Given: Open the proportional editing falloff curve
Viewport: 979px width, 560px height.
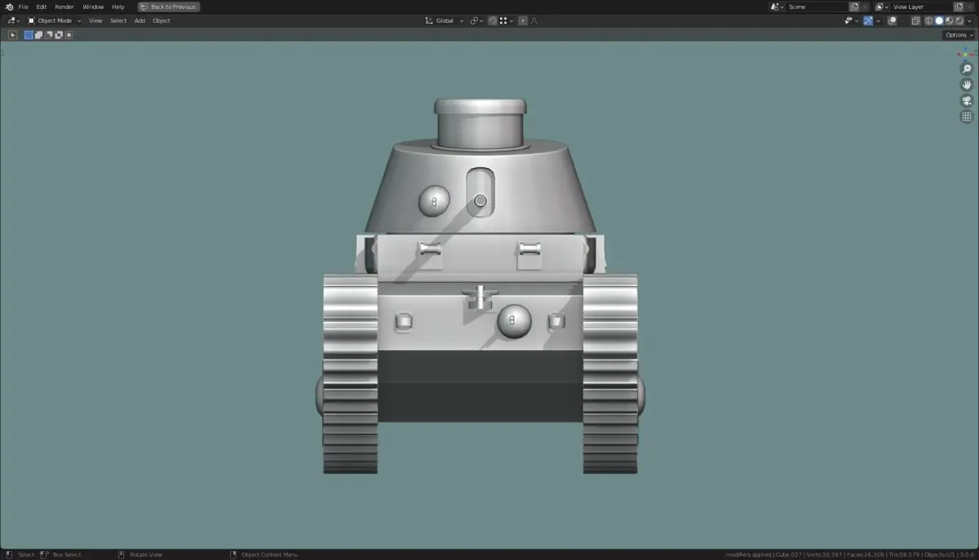Looking at the screenshot, I should click(x=534, y=20).
